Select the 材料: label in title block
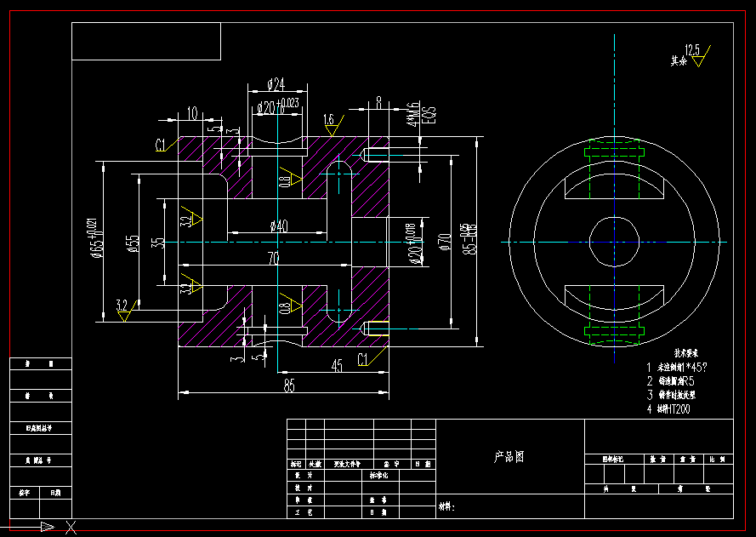 [446, 506]
